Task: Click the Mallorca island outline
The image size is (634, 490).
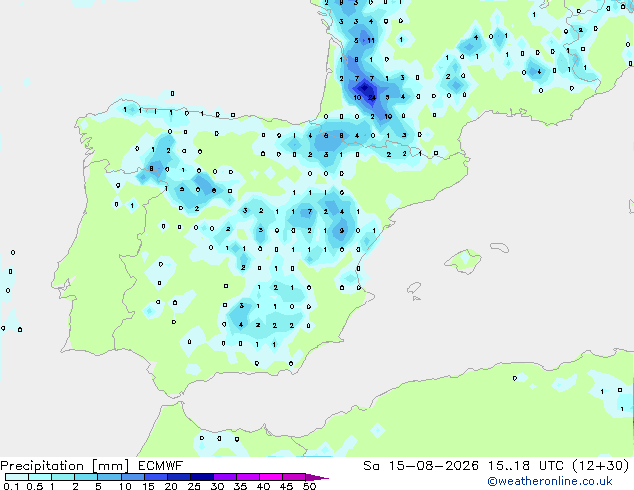Action: point(463,261)
